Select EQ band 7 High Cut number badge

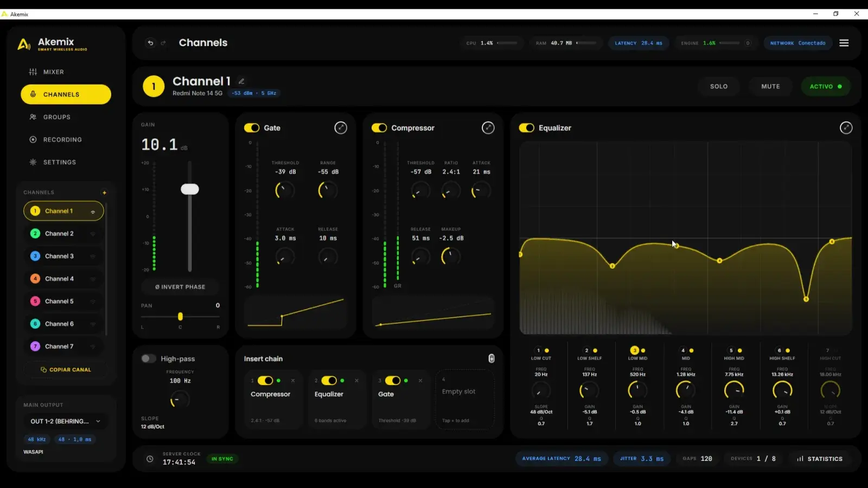pyautogui.click(x=827, y=350)
